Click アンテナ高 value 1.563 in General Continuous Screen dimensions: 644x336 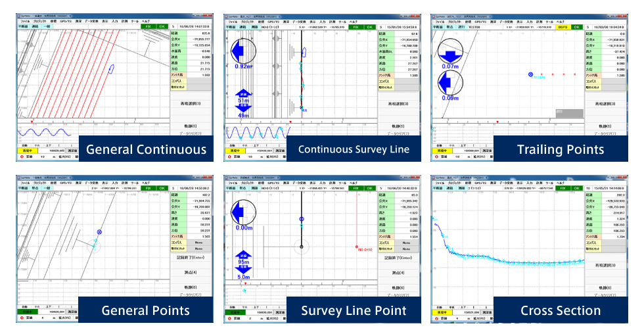199,75
